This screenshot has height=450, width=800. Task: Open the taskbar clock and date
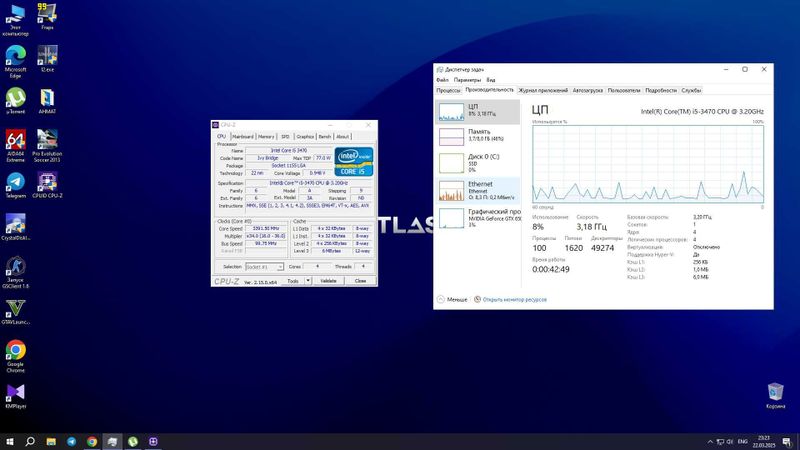coord(764,442)
